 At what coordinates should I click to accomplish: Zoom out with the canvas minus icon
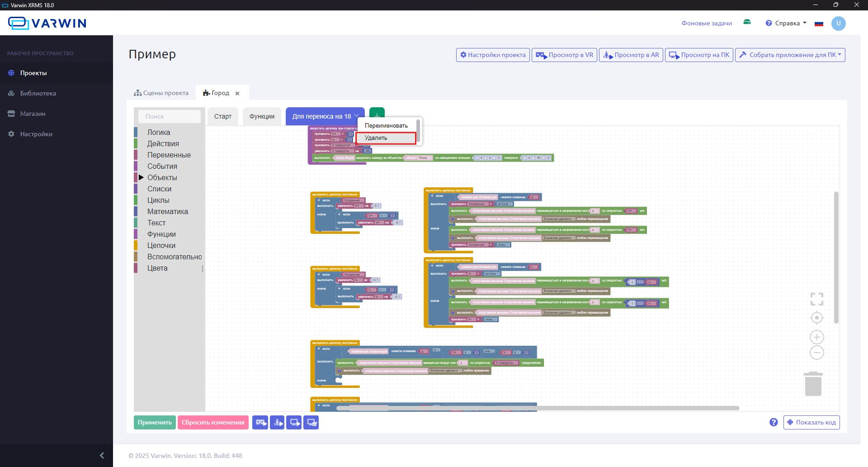[x=816, y=353]
